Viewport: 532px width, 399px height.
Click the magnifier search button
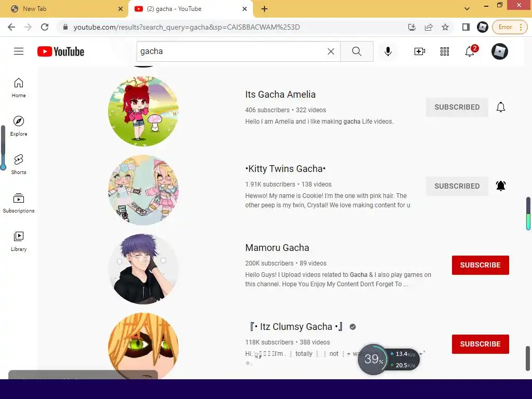pos(356,51)
